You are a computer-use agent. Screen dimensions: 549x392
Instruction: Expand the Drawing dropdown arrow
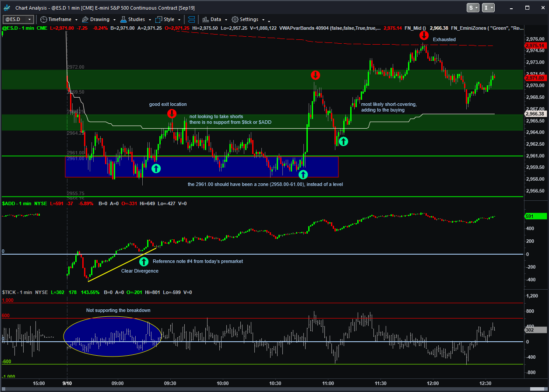(115, 20)
